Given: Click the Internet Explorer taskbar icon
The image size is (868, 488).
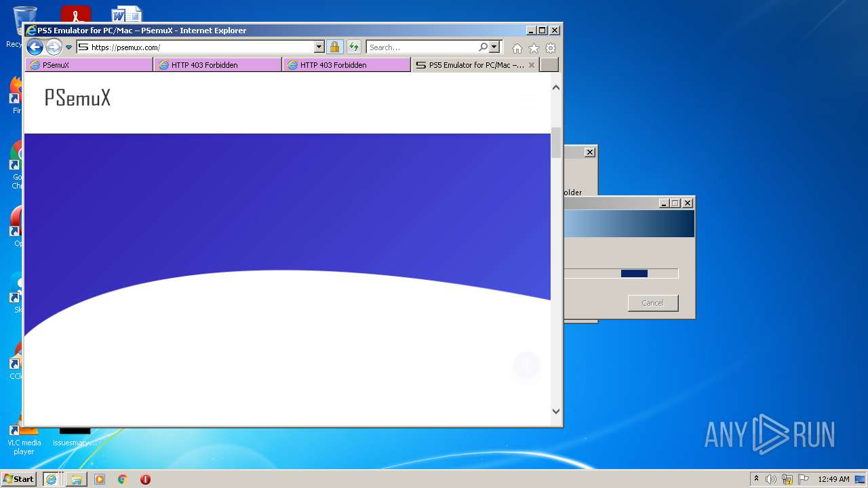Looking at the screenshot, I should [x=51, y=479].
